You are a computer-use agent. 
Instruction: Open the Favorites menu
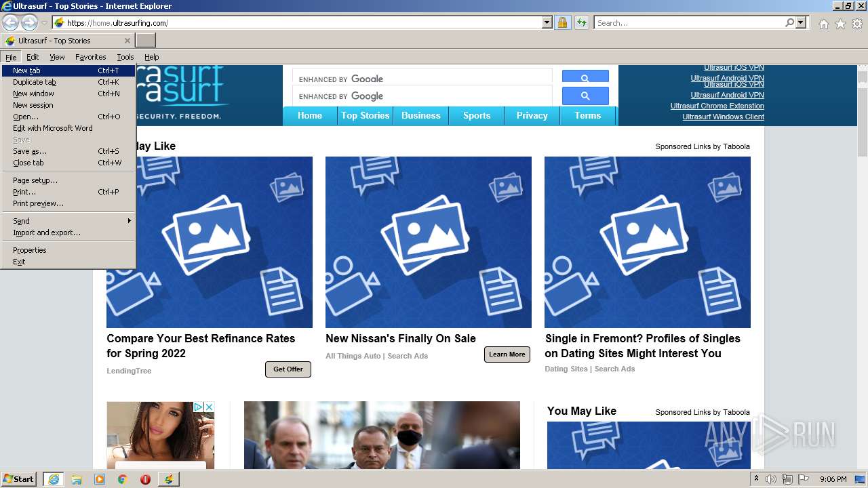pos(90,57)
